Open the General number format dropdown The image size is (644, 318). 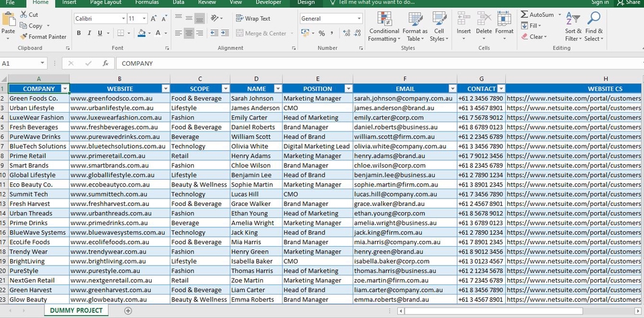pyautogui.click(x=359, y=19)
